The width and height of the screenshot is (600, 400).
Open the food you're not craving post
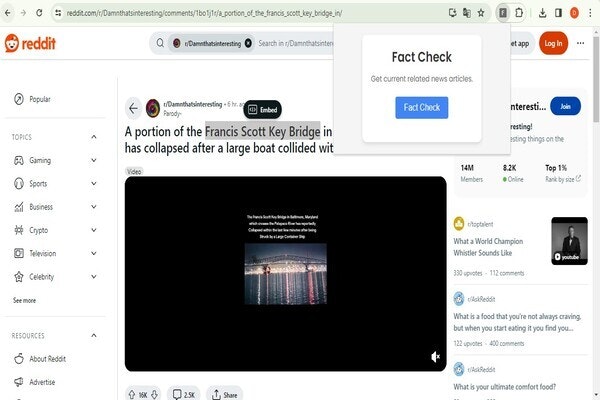click(517, 322)
